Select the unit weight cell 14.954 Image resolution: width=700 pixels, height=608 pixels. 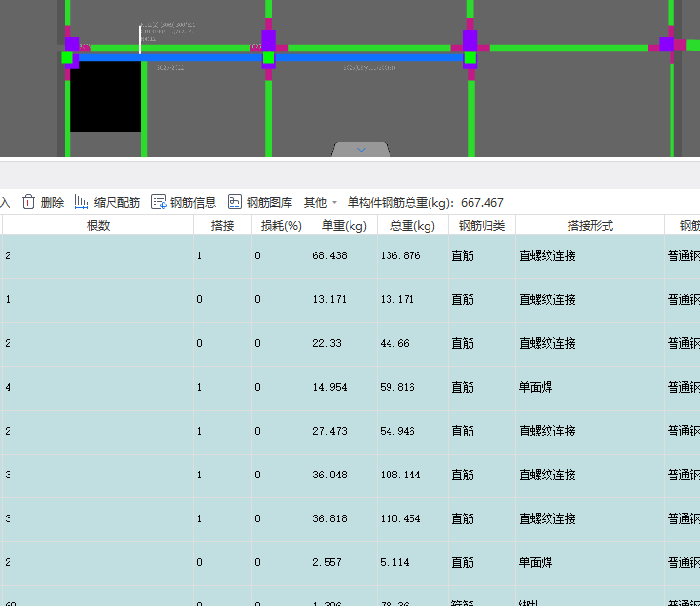coord(344,387)
